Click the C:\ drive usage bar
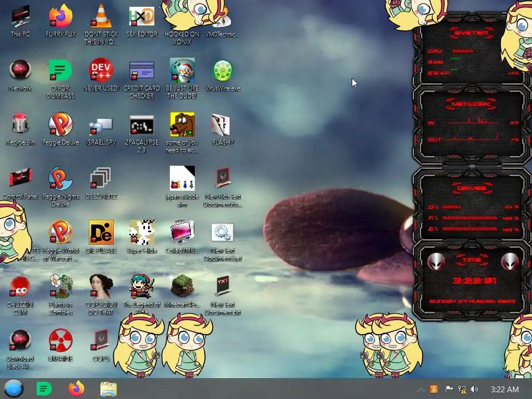Screen dimensions: 532x399 [451, 207]
